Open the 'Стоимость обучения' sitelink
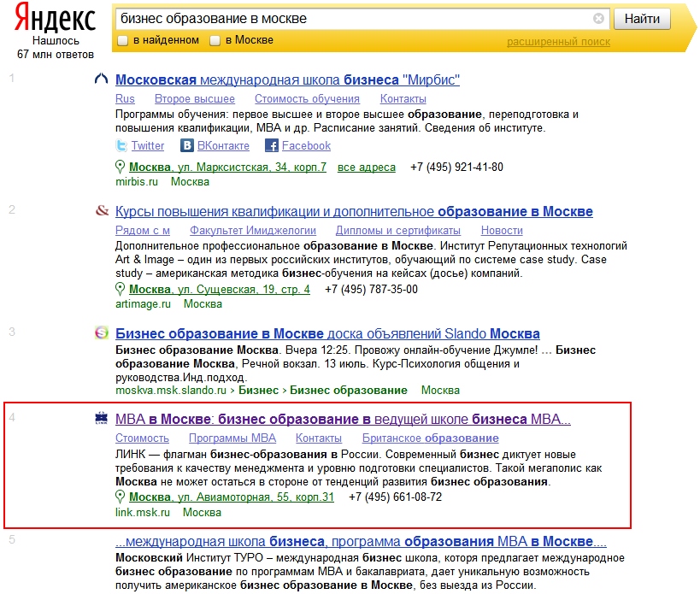 [x=307, y=98]
